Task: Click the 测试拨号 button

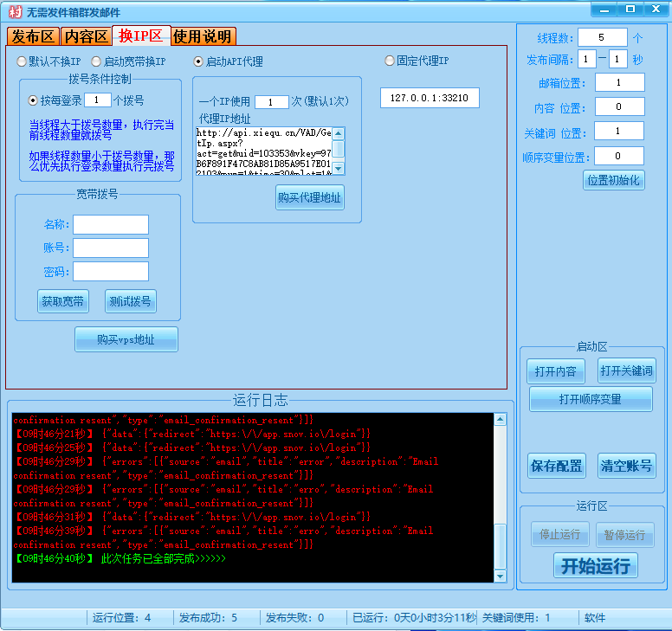Action: pos(131,301)
